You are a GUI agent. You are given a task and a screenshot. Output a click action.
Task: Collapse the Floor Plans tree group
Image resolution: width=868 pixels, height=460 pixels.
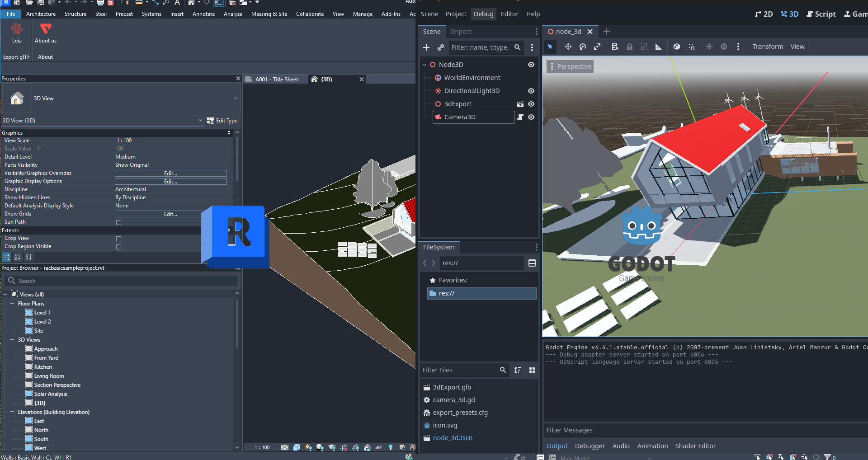tap(12, 304)
